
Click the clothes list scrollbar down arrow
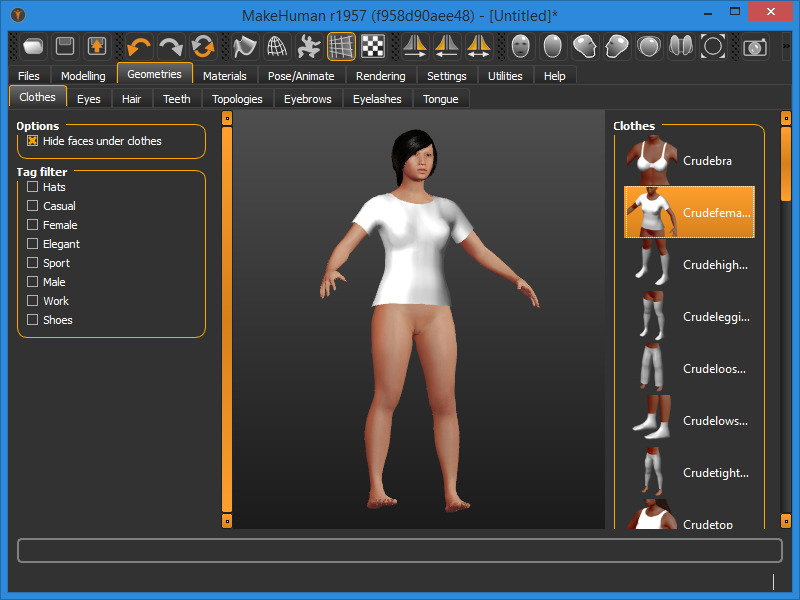786,521
